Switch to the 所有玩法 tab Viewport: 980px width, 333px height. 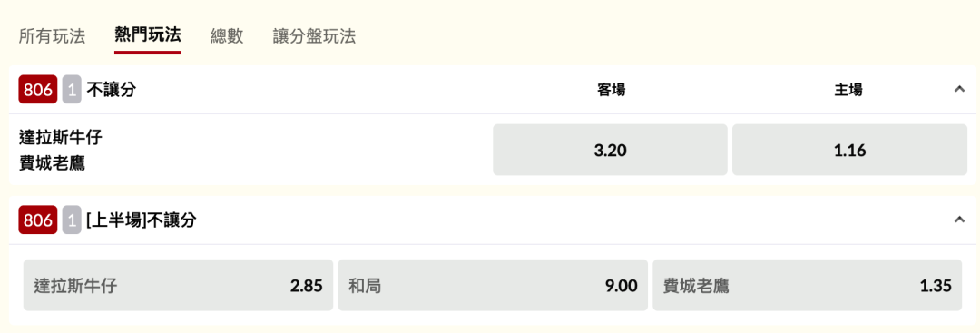(52, 36)
